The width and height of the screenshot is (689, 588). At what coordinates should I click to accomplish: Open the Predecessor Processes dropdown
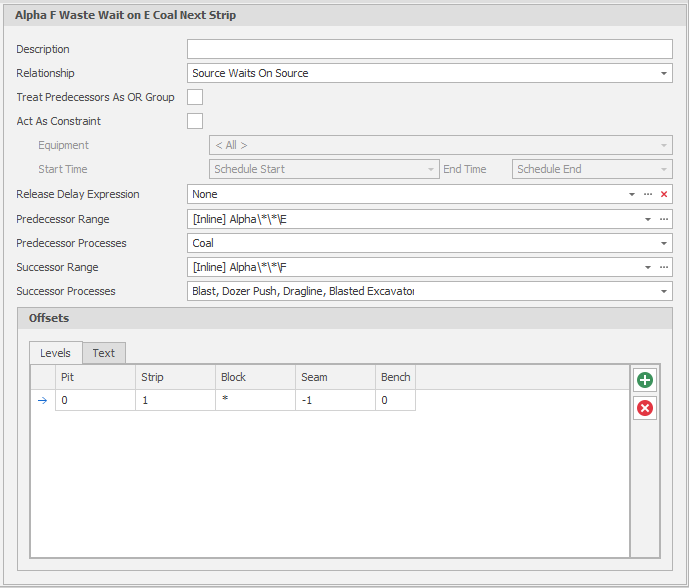(664, 243)
